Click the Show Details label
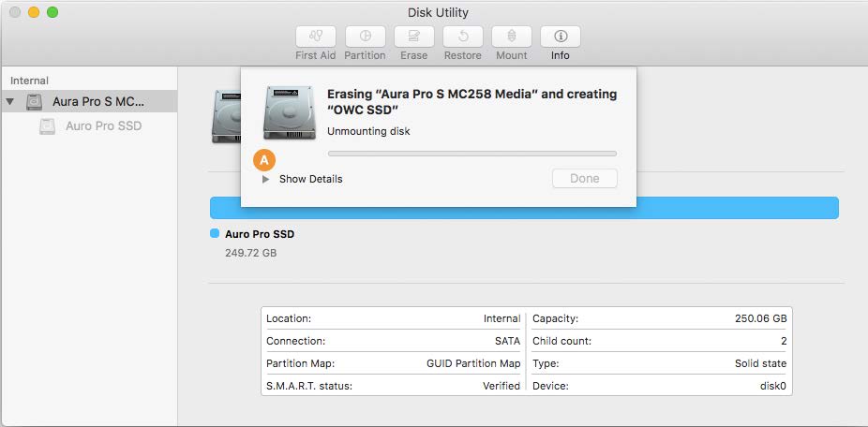The image size is (868, 427). (x=310, y=179)
